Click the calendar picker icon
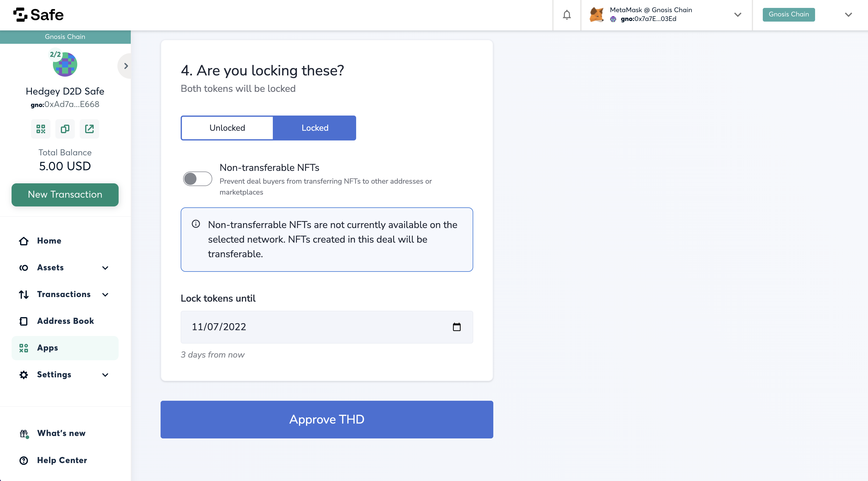868x481 pixels. coord(457,327)
